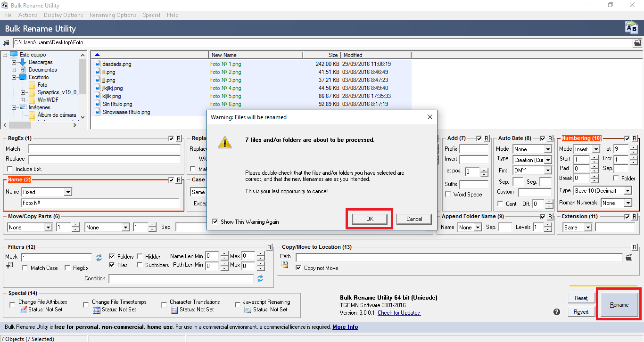
Task: Enable the Word Space checkbox
Action: tap(448, 194)
